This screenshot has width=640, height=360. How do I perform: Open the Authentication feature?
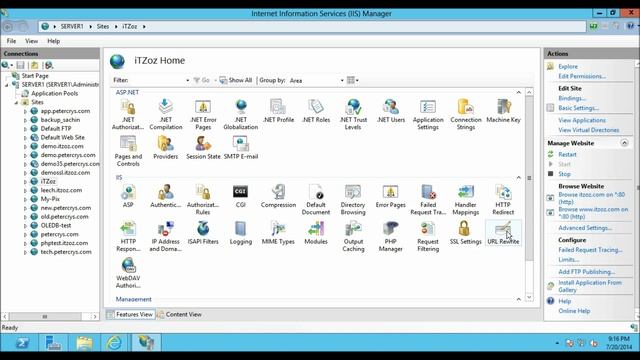point(165,196)
